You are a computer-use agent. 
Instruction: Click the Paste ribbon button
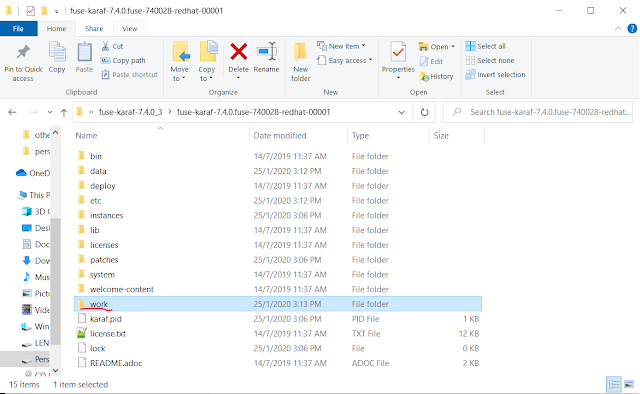click(84, 58)
